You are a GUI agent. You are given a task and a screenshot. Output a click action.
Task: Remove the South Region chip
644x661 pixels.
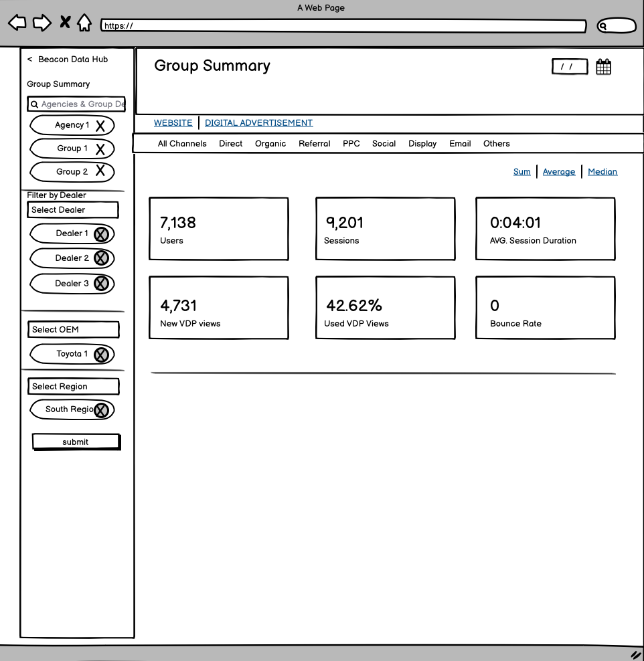point(101,410)
